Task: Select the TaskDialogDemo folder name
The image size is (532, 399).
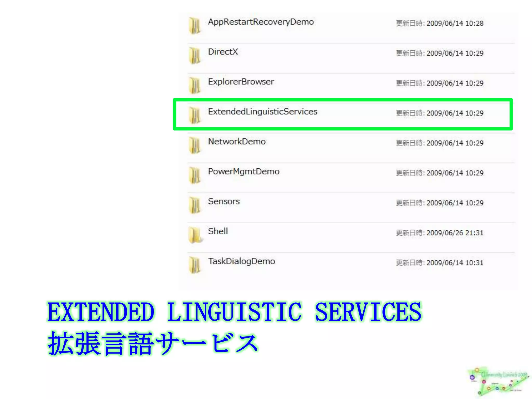Action: tap(241, 261)
